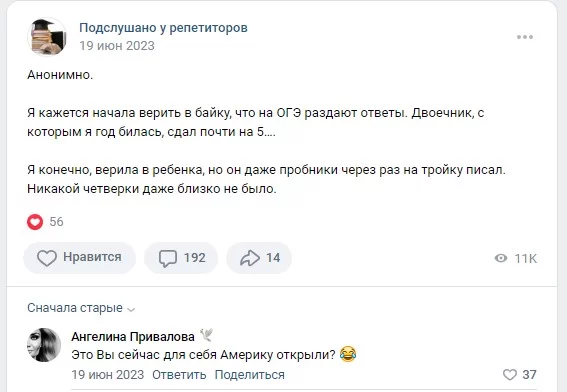Click the red heart reaction icon
Viewport: 567px width, 392px height.
35,222
